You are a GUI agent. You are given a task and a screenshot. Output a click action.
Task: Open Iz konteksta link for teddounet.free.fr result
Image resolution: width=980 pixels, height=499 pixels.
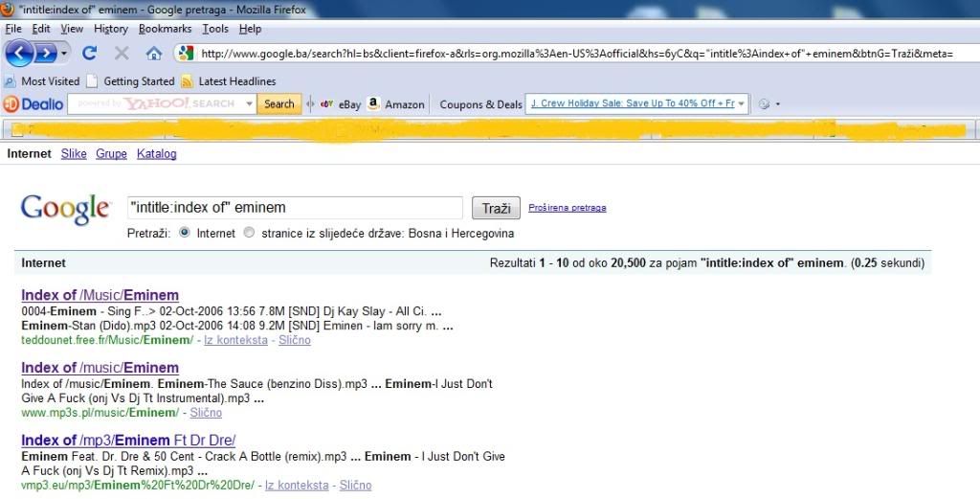[235, 340]
